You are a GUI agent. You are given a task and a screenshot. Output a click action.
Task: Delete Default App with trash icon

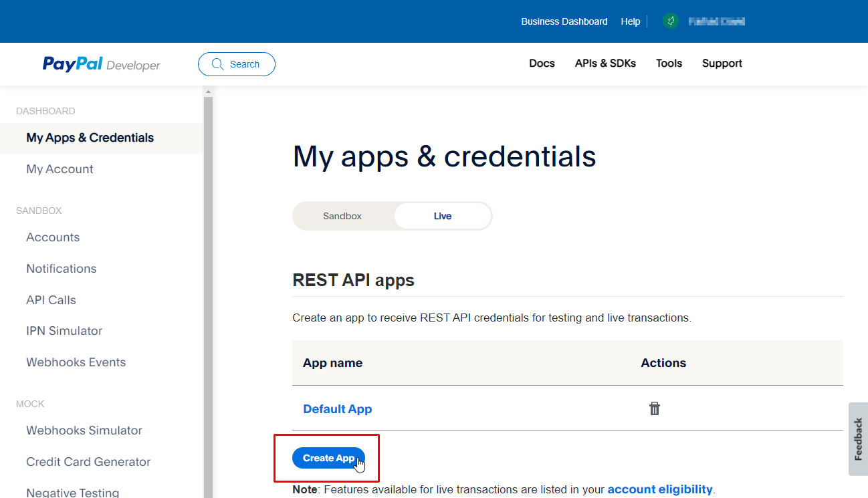[x=655, y=408]
